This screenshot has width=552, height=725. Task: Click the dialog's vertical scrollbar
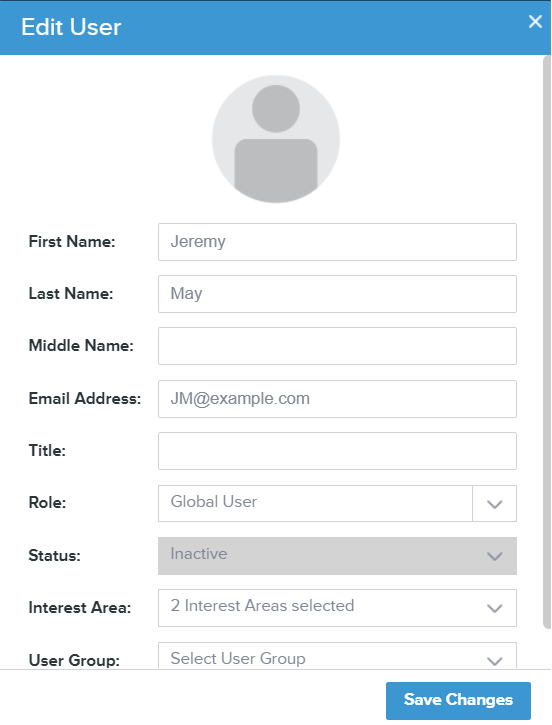pyautogui.click(x=546, y=342)
